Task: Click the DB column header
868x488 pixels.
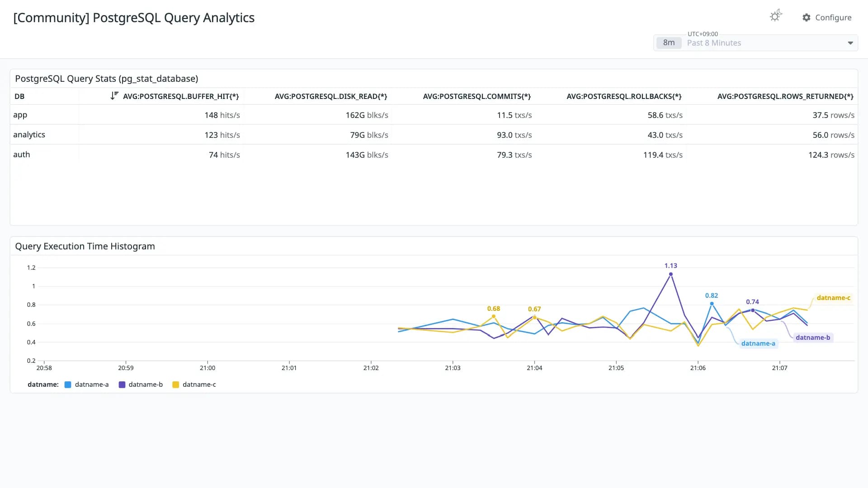Action: coord(19,96)
